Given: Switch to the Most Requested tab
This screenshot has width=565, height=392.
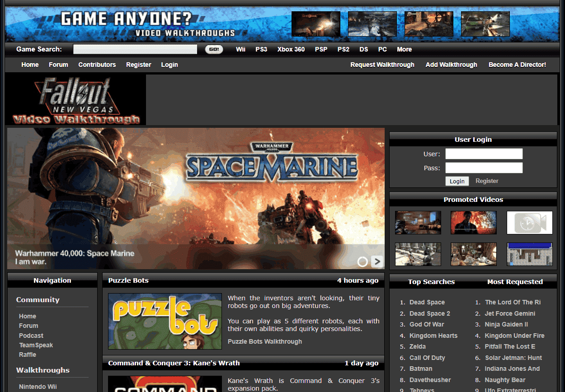Looking at the screenshot, I should point(515,282).
